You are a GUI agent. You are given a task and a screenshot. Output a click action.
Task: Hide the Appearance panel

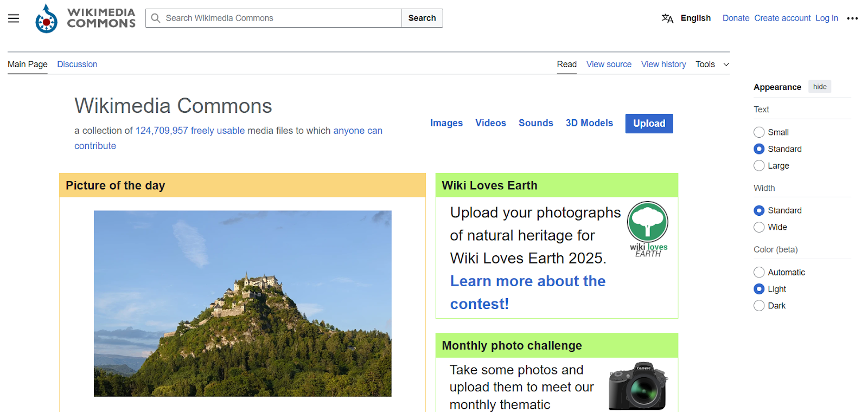(820, 87)
